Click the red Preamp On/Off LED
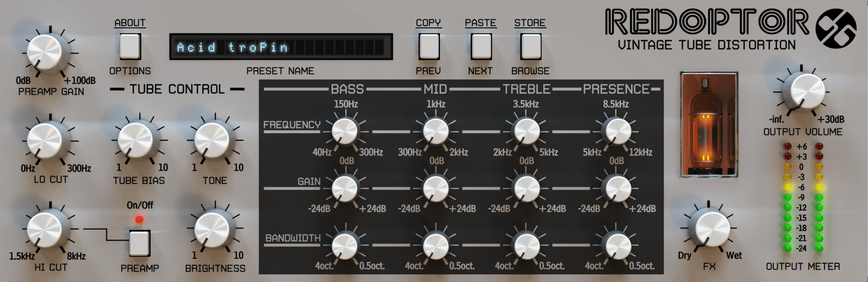The height and width of the screenshot is (282, 868). tap(139, 219)
